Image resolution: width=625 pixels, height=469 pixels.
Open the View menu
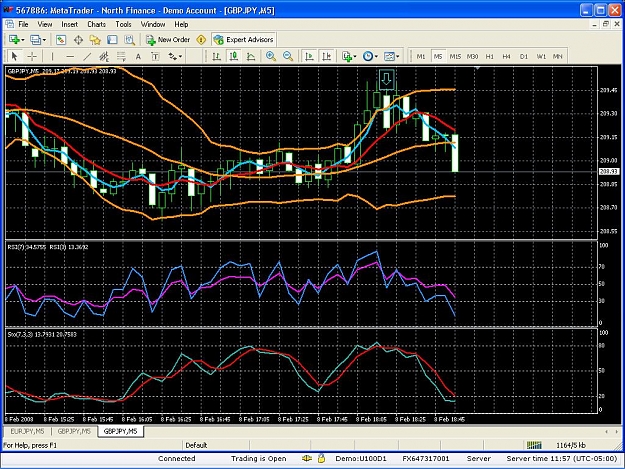coord(45,24)
